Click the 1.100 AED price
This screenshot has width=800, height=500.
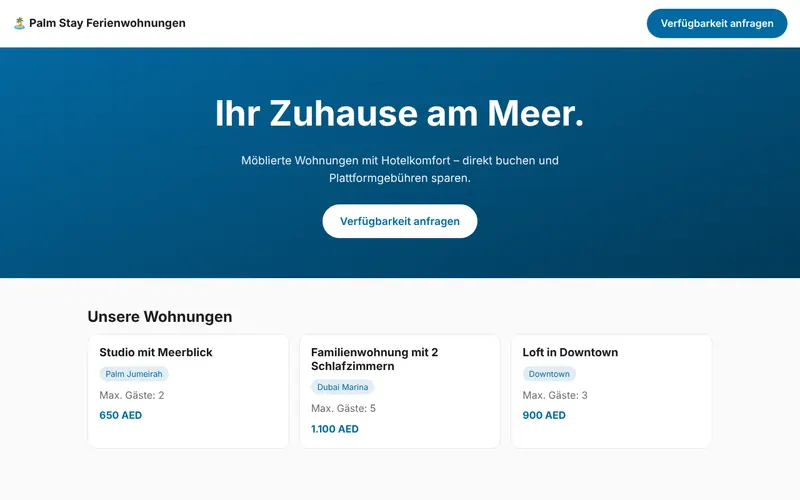pyautogui.click(x=335, y=429)
